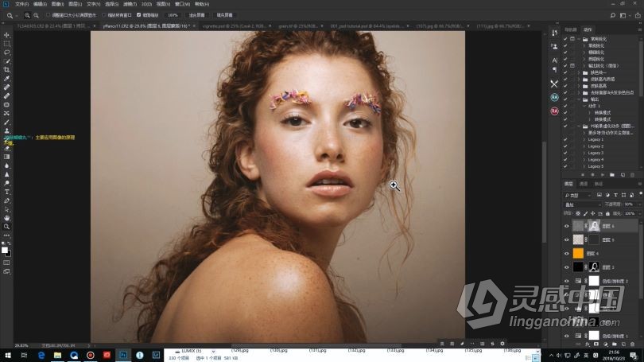
Task: Click the 100% zoom button
Action: click(173, 14)
